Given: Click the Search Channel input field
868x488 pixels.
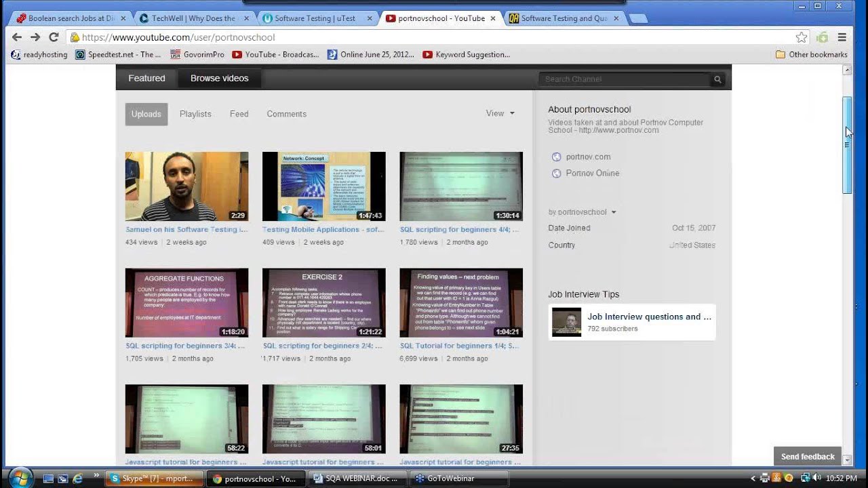Looking at the screenshot, I should 625,79.
